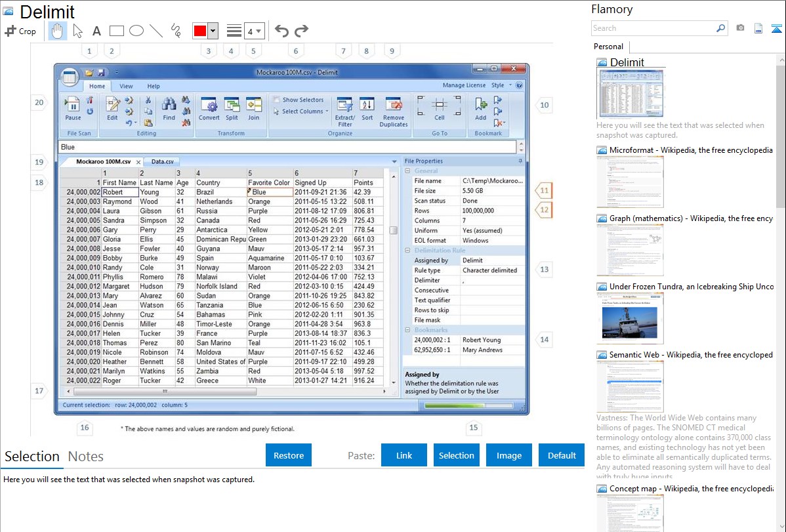Expand the line width dropdown showing 4
786x532 pixels.
(x=254, y=31)
